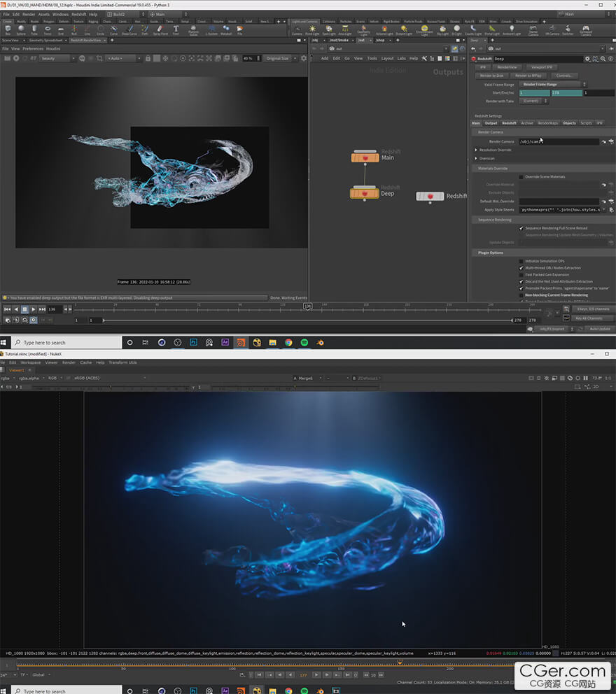Toggle Promote Packed Prims checkbox

521,288
